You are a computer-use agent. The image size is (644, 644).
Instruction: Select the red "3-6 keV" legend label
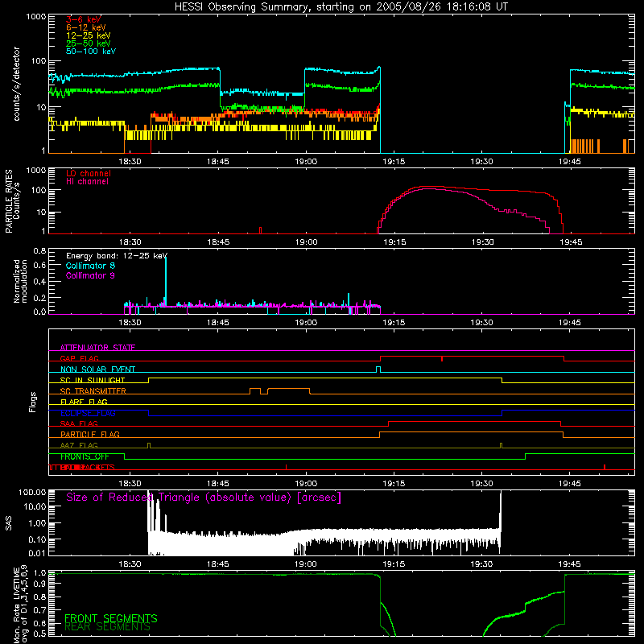(x=84, y=19)
